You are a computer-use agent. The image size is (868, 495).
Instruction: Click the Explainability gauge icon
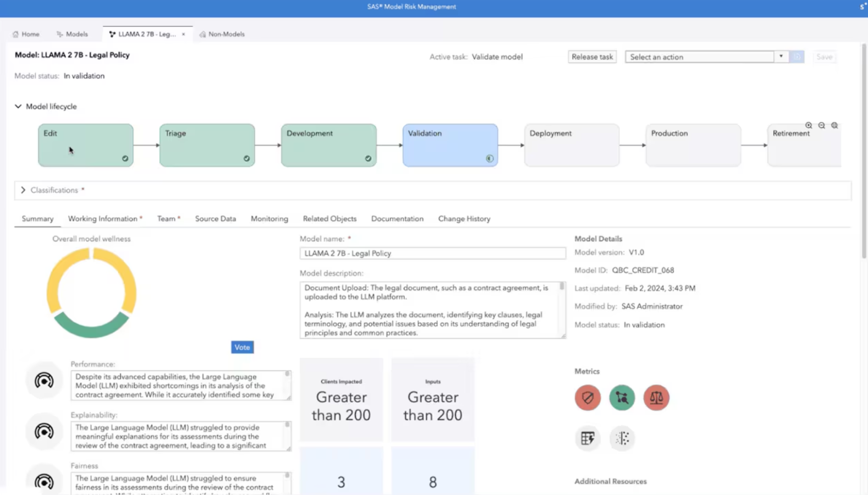[x=44, y=432]
